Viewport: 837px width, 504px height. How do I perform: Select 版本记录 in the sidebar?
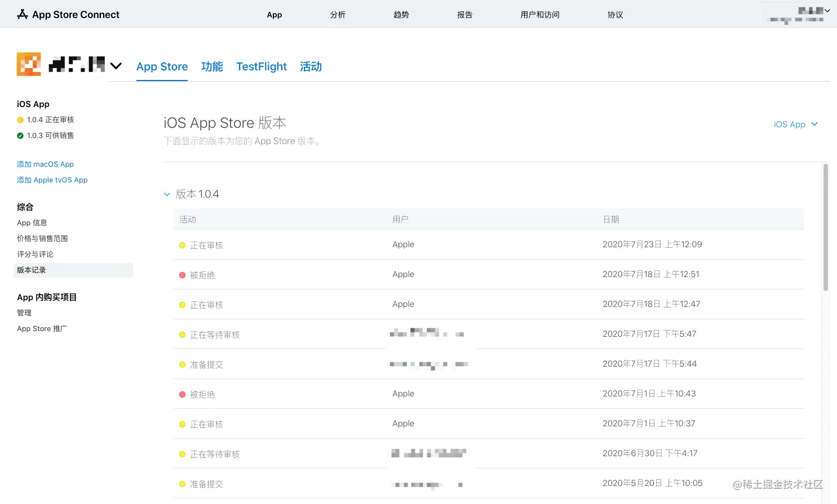tap(73, 270)
